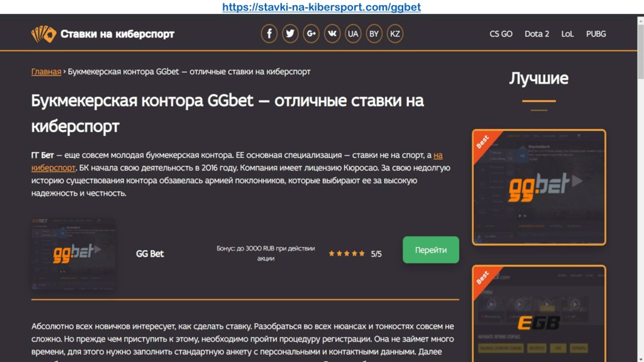Click the 5/5 rating text
Image resolution: width=644 pixels, height=362 pixels.
(x=376, y=254)
